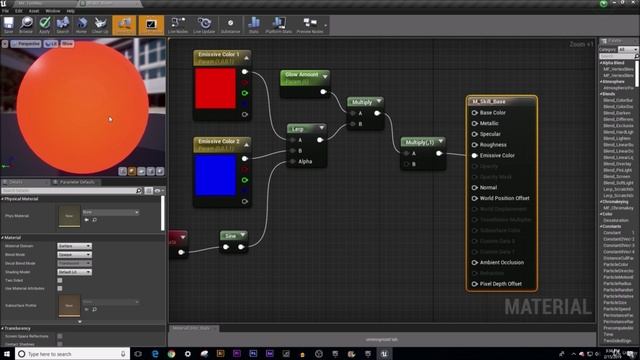Click the Lit view mode button

[51, 44]
